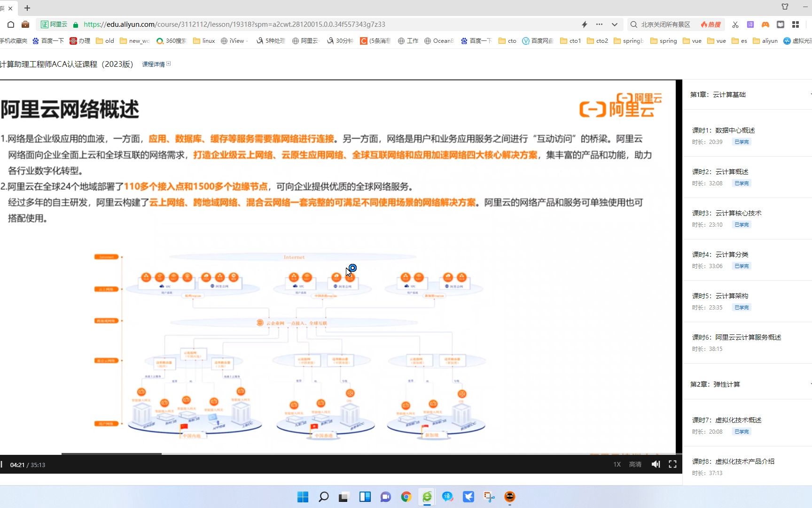Expand the address bar dropdown arrow

614,24
